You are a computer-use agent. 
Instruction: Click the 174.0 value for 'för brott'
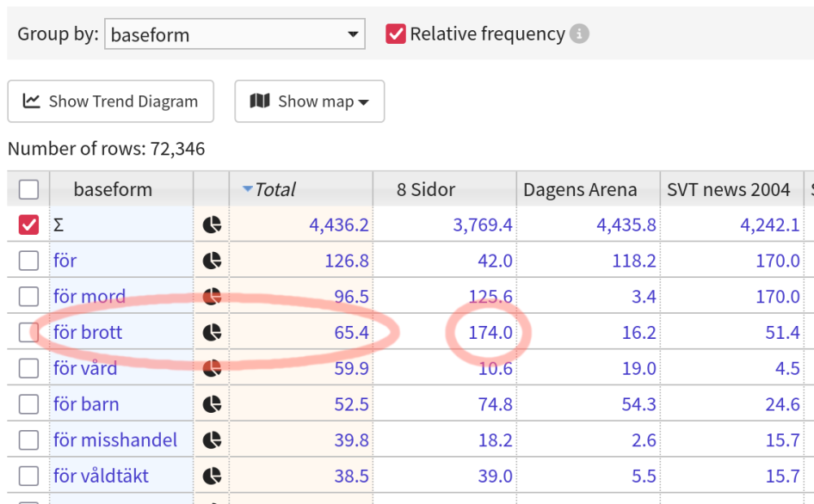click(490, 332)
